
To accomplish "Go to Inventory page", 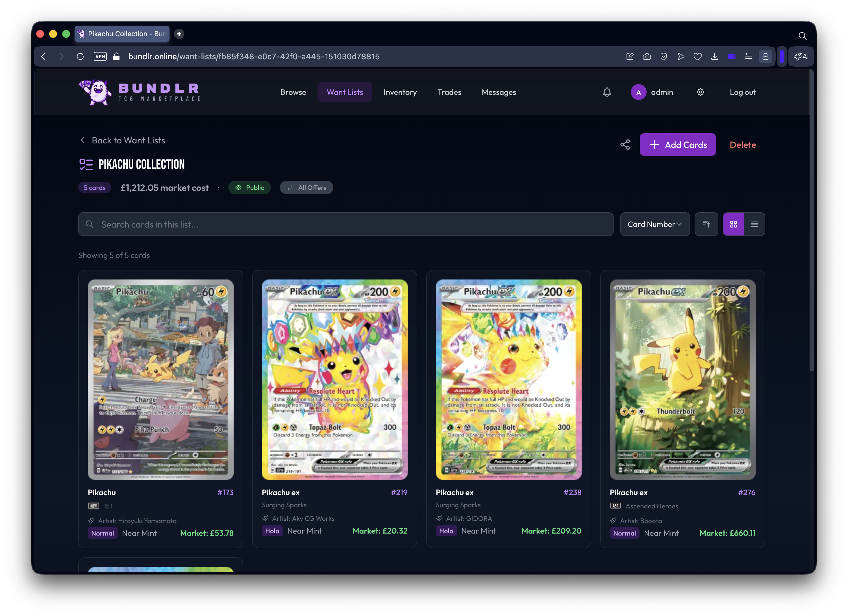I will point(400,92).
